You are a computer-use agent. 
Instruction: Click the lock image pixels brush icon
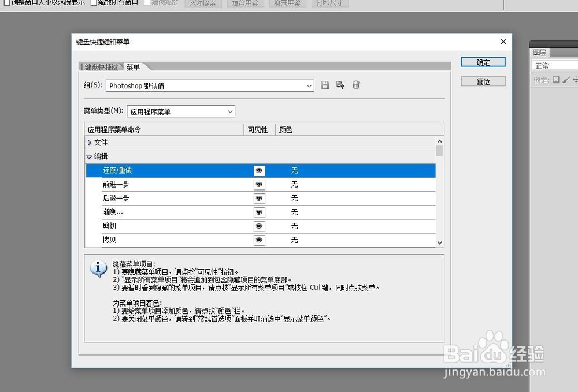point(565,80)
